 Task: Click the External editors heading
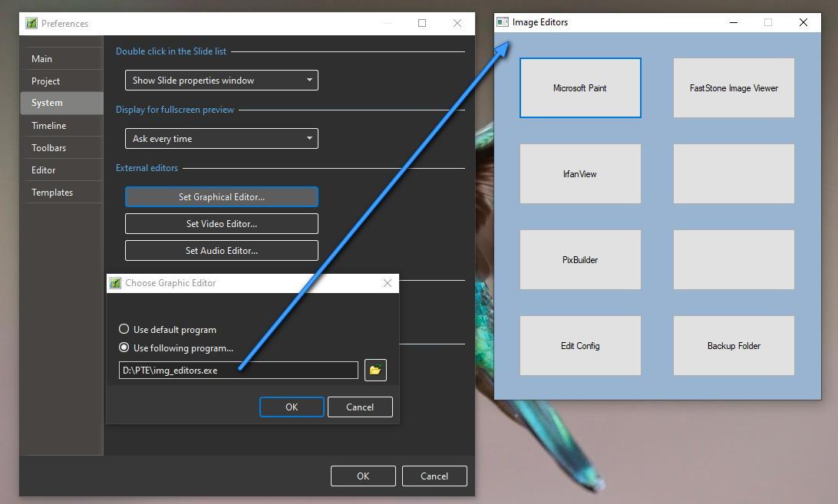pos(147,168)
